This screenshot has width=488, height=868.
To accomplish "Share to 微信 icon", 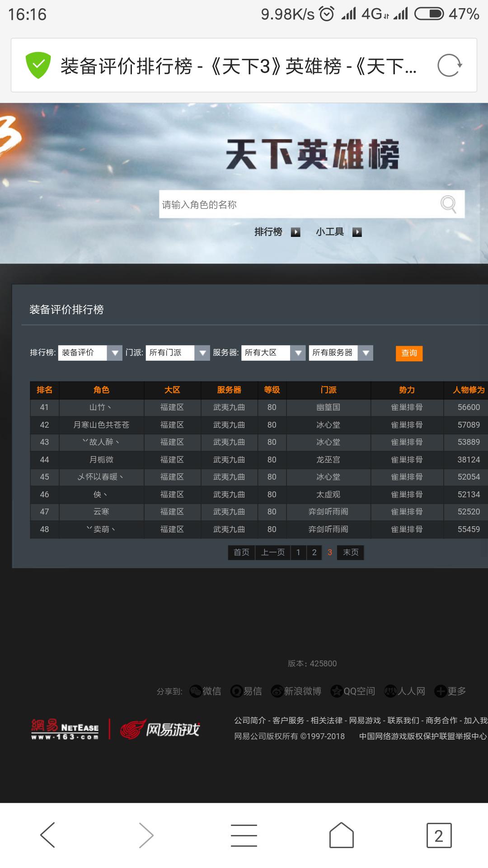I will [196, 691].
